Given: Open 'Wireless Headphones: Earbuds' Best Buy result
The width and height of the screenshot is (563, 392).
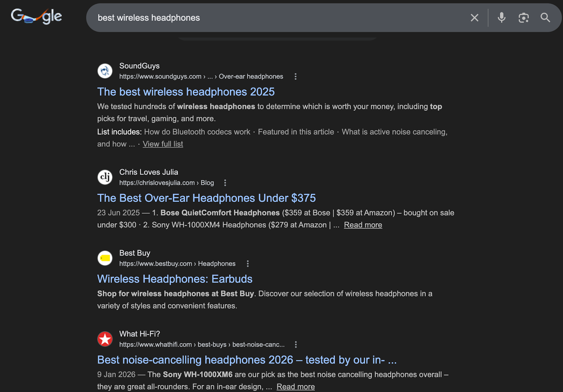Looking at the screenshot, I should [x=175, y=279].
